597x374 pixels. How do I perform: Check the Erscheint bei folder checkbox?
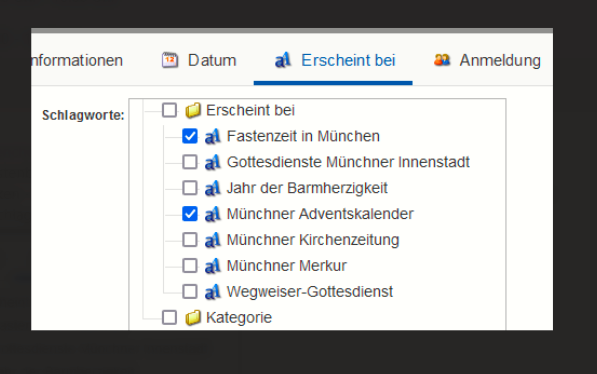click(169, 110)
